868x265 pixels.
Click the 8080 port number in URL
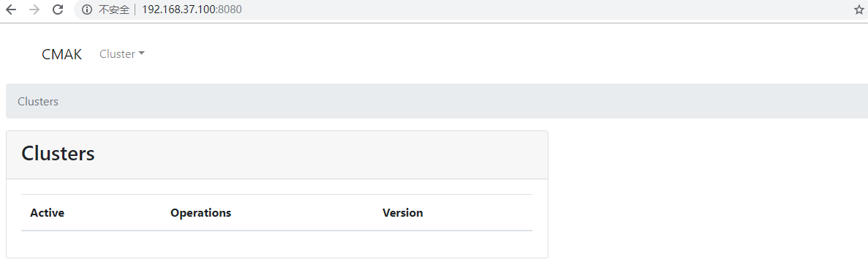(230, 10)
